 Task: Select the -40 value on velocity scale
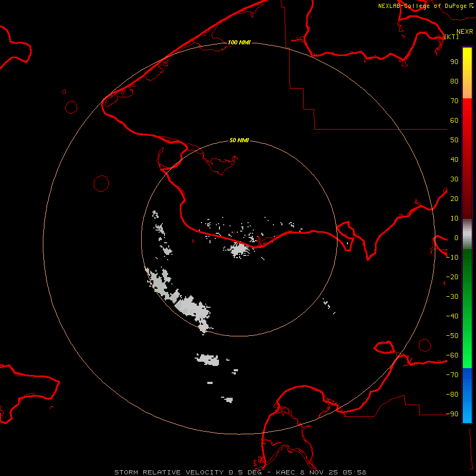452,316
